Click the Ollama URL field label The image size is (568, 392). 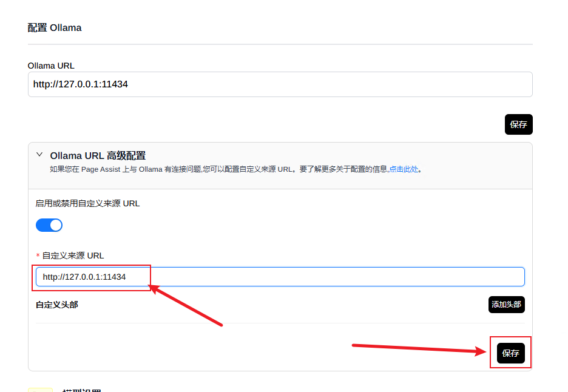coord(51,66)
